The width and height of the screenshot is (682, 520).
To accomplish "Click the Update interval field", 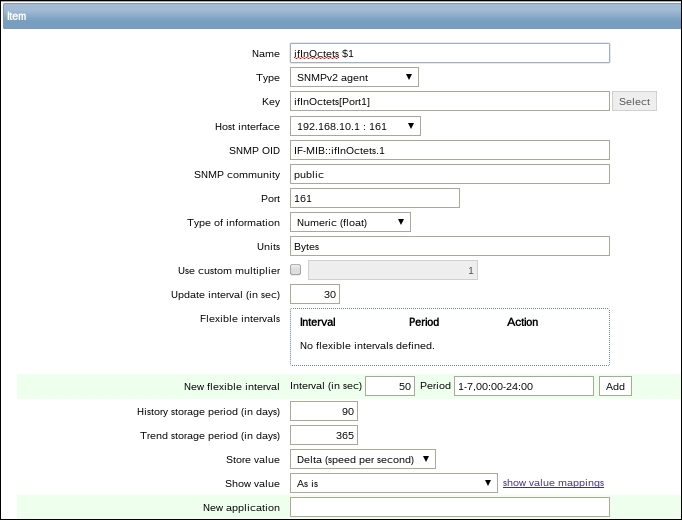I will [314, 294].
